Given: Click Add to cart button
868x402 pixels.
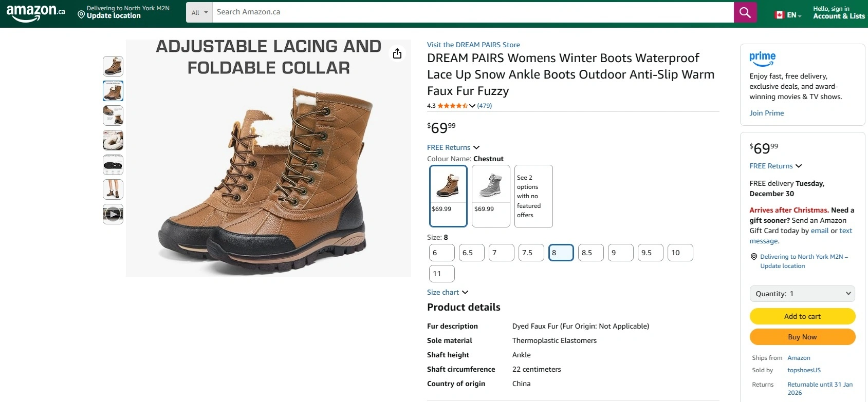Looking at the screenshot, I should pyautogui.click(x=802, y=316).
